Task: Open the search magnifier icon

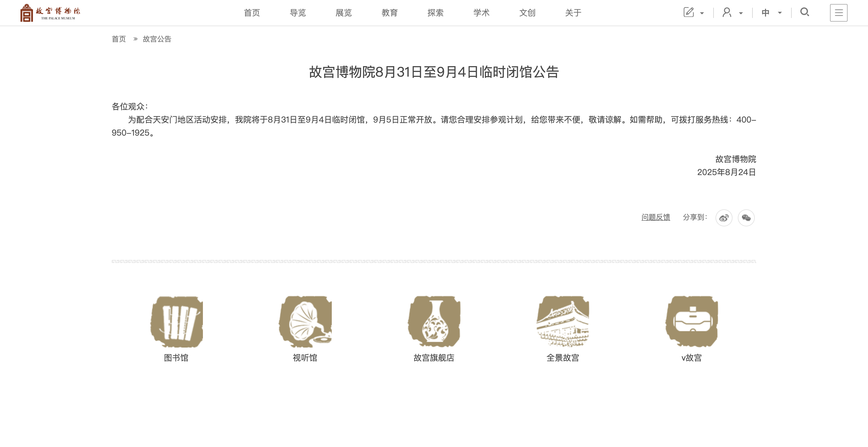Action: coord(804,13)
